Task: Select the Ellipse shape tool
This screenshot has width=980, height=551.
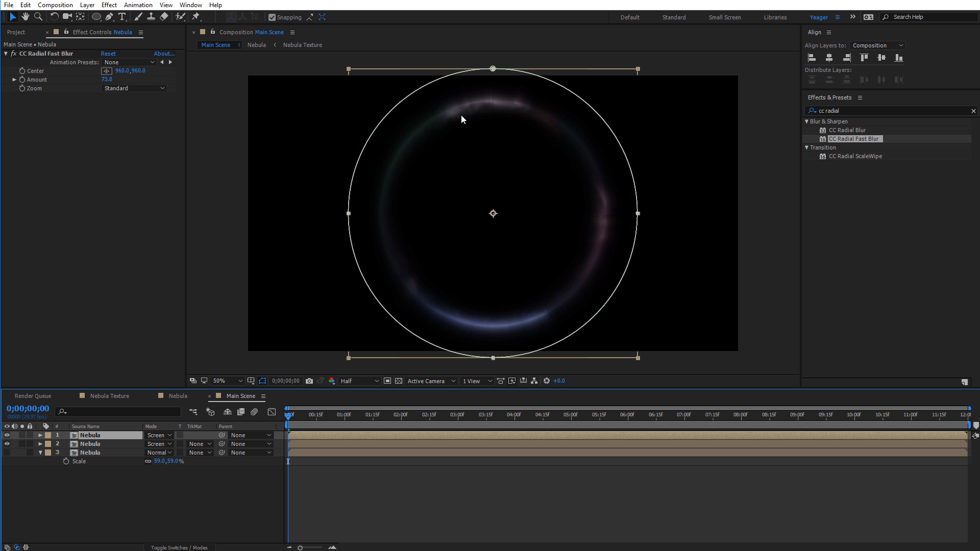Action: [96, 17]
